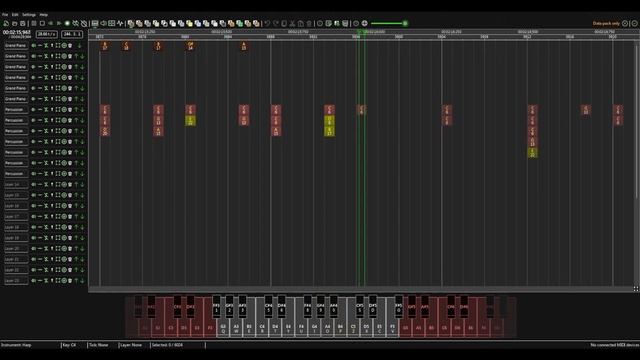Adjust the stereo pan icon of Layer 15
This screenshot has width=640, height=360.
[x=40, y=195]
